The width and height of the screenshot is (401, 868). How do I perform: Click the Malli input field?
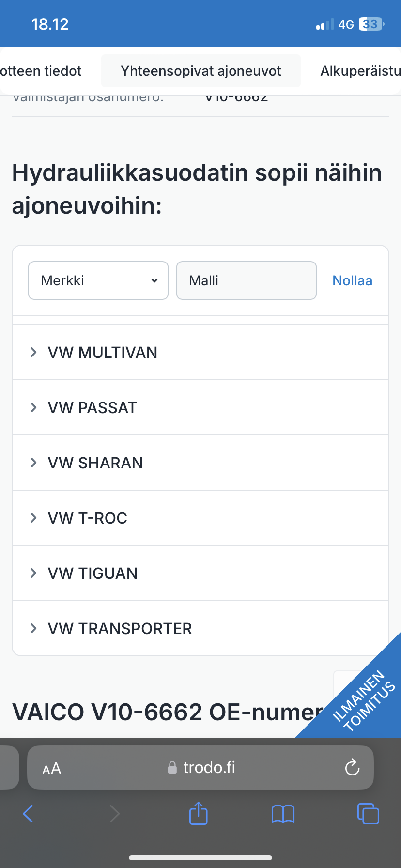(246, 280)
